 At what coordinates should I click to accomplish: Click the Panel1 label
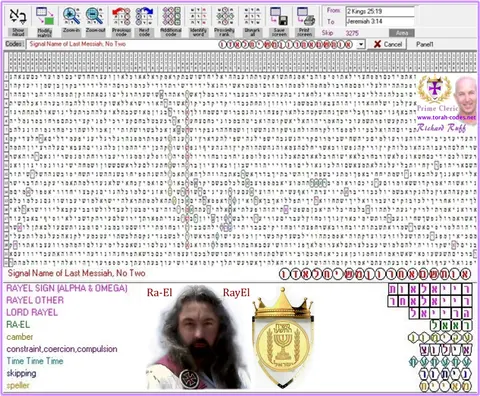425,44
